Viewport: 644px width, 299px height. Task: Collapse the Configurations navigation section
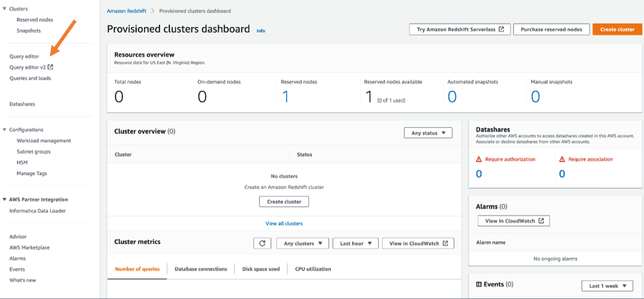(4, 129)
